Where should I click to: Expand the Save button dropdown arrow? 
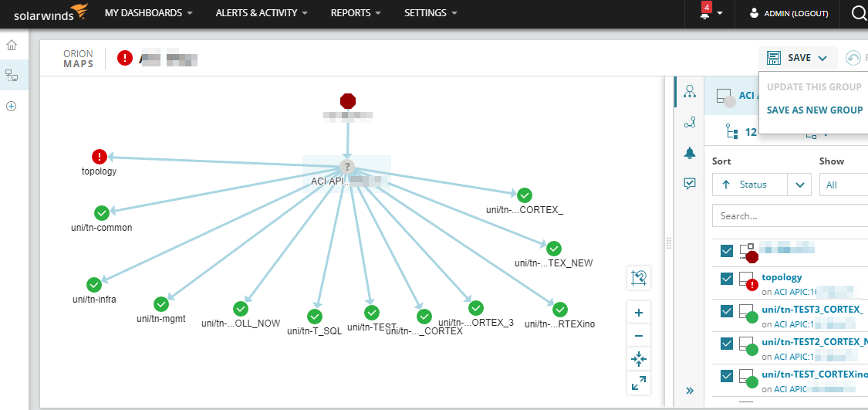coord(822,58)
